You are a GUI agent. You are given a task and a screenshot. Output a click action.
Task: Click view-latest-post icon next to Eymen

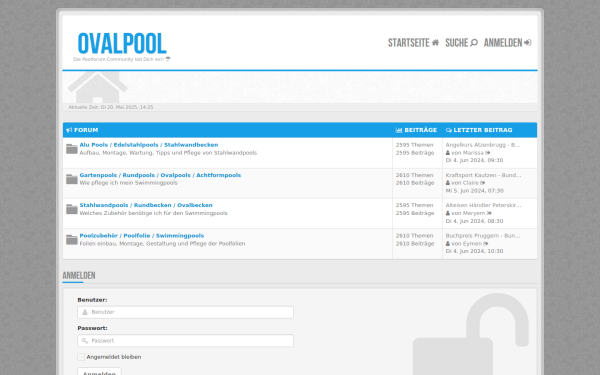coord(486,243)
